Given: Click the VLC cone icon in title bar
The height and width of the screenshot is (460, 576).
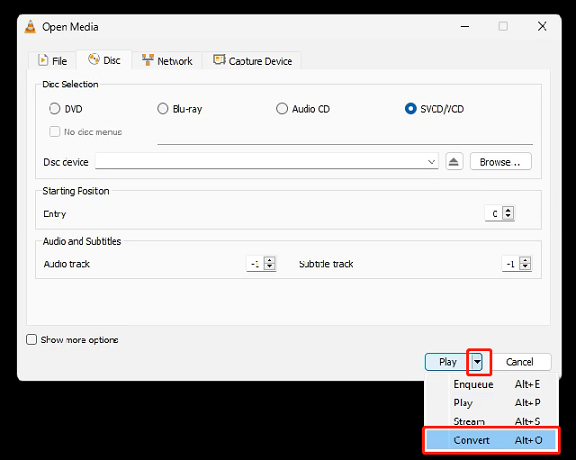Looking at the screenshot, I should click(30, 27).
